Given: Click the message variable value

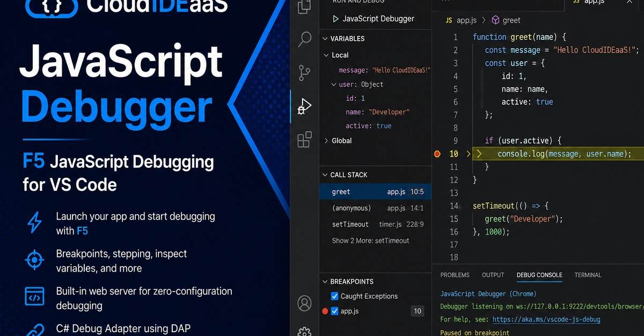Looking at the screenshot, I should (401, 70).
